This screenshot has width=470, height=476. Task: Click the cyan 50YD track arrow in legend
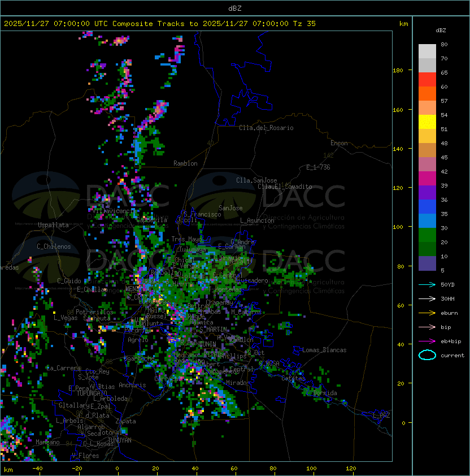click(427, 284)
